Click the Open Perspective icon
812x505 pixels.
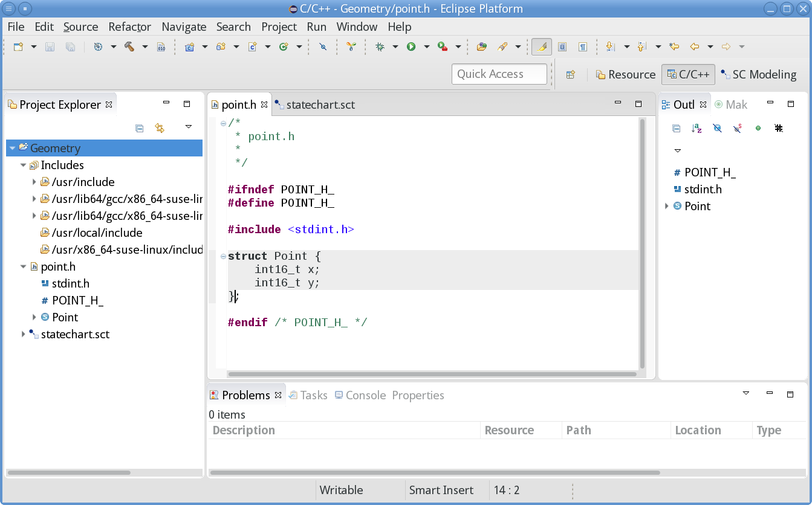tap(570, 74)
